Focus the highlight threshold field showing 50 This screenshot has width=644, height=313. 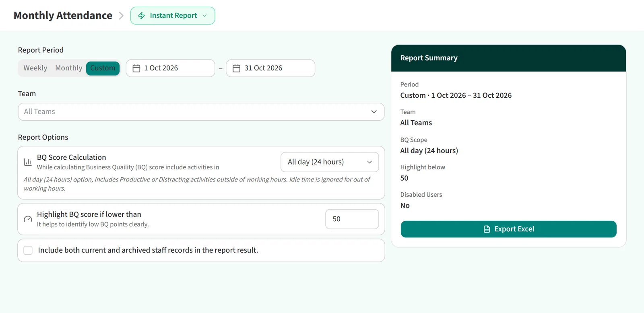point(352,219)
